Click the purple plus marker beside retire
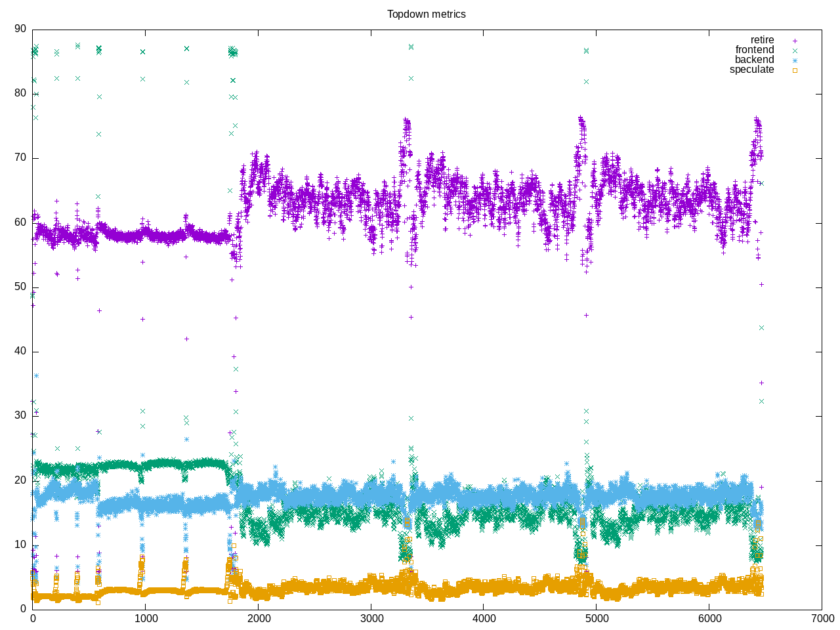Image resolution: width=840 pixels, height=630 pixels. click(795, 41)
